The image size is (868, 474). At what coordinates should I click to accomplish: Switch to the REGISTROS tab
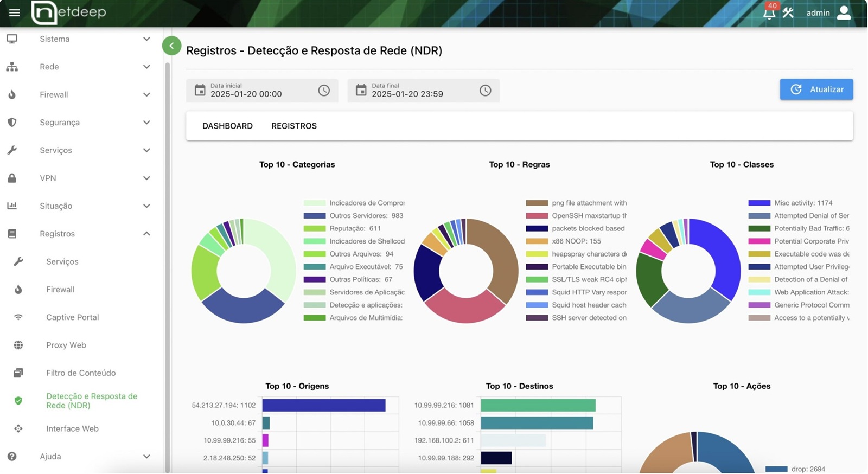coord(294,126)
